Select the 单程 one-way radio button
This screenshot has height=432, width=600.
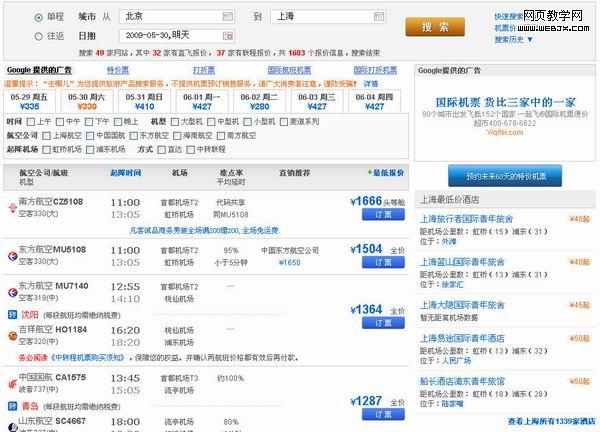pyautogui.click(x=37, y=18)
